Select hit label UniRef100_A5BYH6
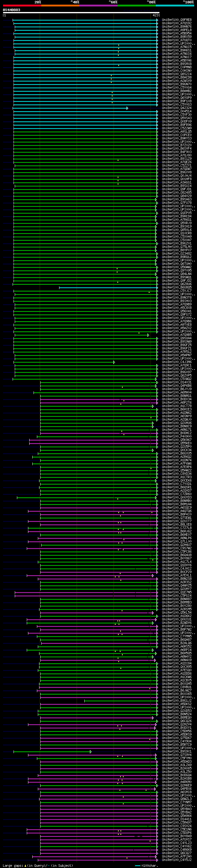The height and width of the screenshot is (868, 197). [x=177, y=61]
